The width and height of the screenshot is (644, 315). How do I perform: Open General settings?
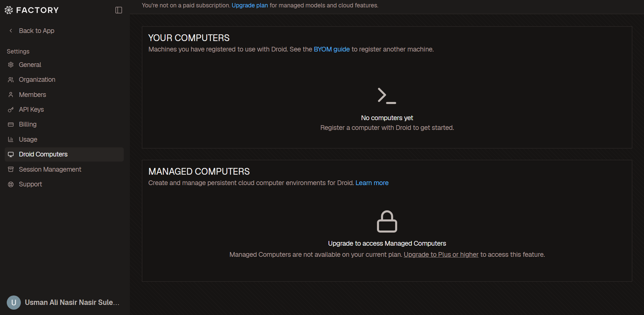[x=64, y=65]
